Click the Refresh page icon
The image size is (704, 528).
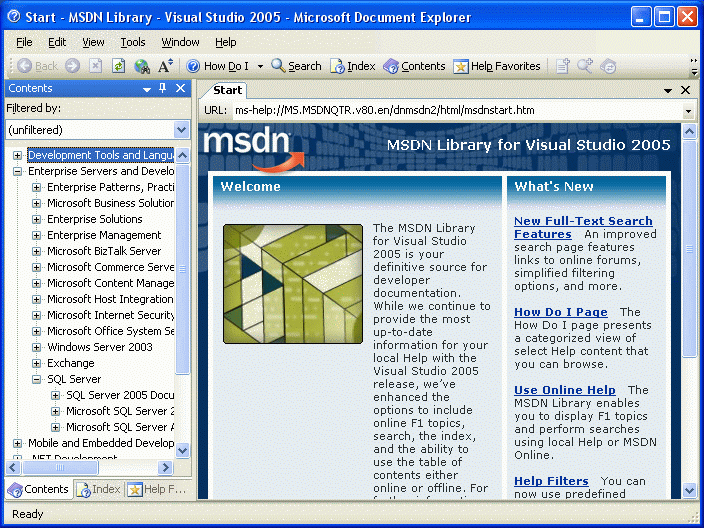coord(119,66)
